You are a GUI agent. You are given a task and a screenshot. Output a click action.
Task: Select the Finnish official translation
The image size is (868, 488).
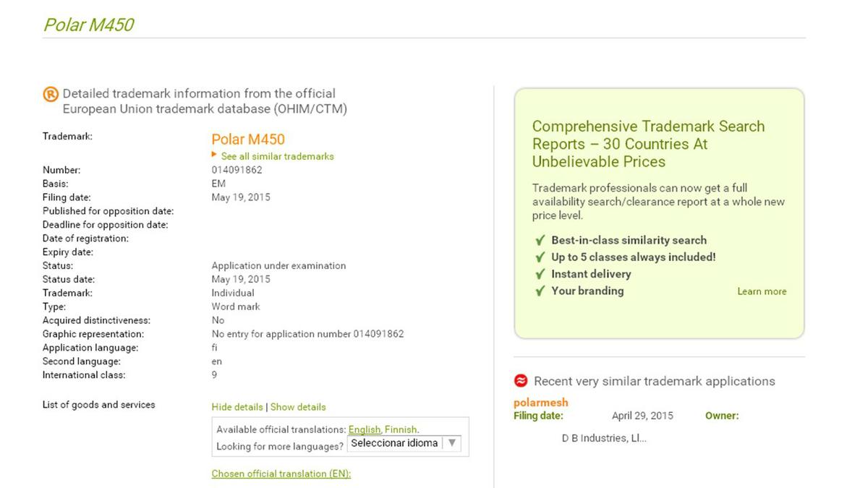(x=401, y=429)
